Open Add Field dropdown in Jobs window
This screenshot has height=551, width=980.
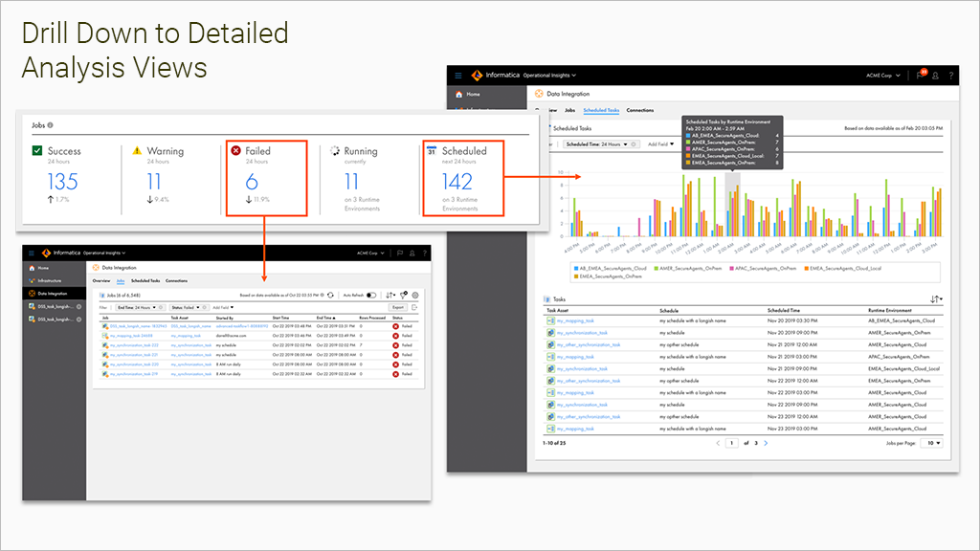pyautogui.click(x=223, y=307)
